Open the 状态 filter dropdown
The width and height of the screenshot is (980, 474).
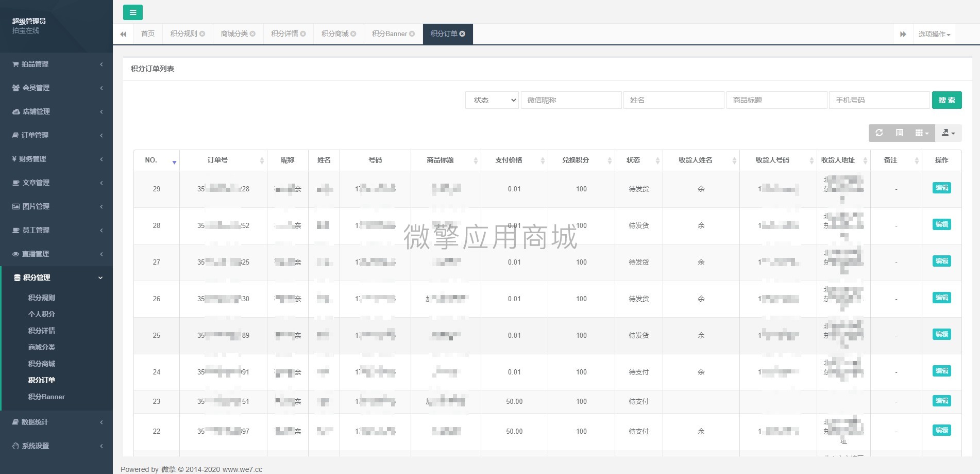pos(492,100)
